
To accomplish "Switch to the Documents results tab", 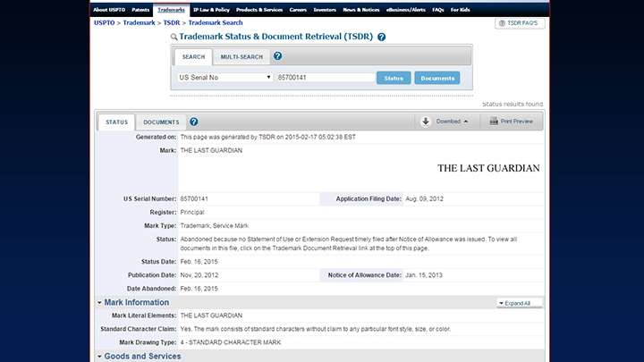I will coord(161,122).
